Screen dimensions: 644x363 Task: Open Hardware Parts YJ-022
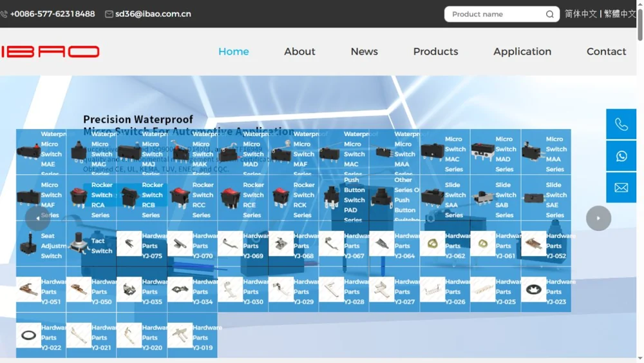pyautogui.click(x=41, y=335)
